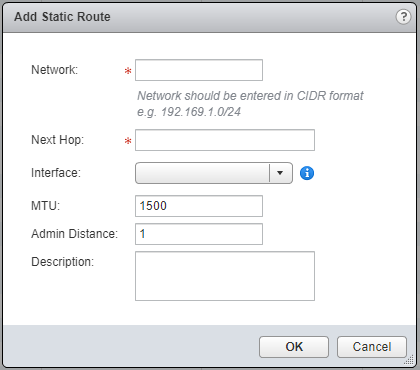This screenshot has width=420, height=370.
Task: Click the resize grip in dialog corner
Action: [409, 360]
